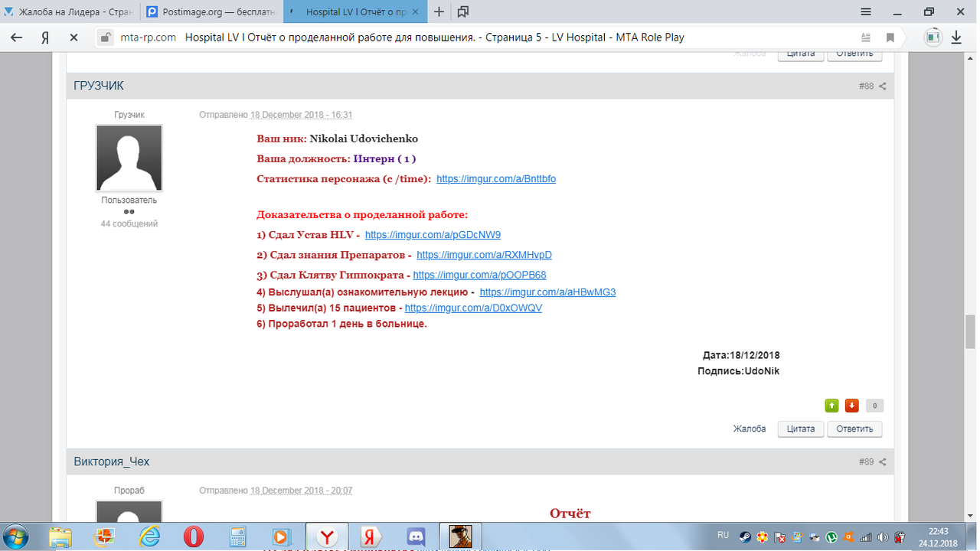Click the Виктория_Чех post header name
Screen dimensions: 980x551
(x=112, y=461)
